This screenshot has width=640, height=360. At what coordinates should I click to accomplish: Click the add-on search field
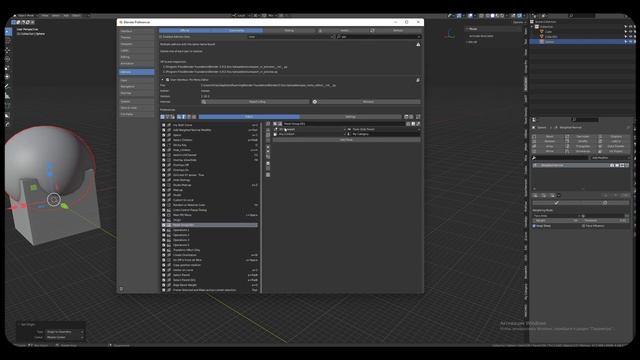(379, 37)
